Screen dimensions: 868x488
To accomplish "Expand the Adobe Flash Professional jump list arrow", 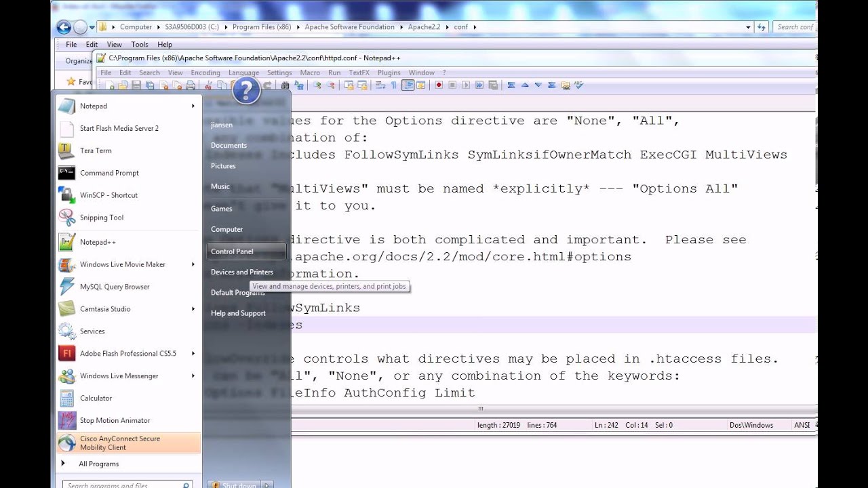I will coord(193,353).
